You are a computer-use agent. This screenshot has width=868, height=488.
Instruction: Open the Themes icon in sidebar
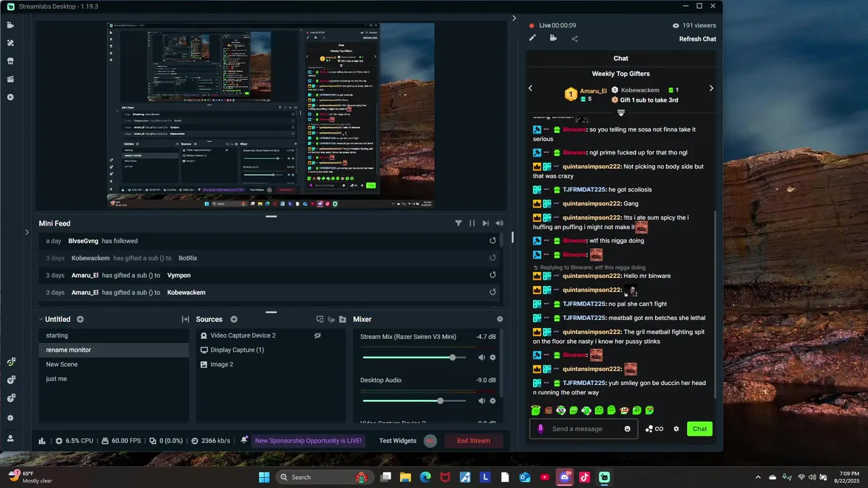10,43
